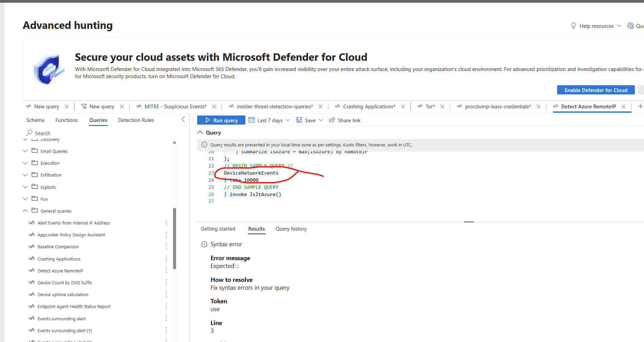Screen dimensions: 644x342
Task: Open more options for Events surrounding alert (1)
Action: 166,330
